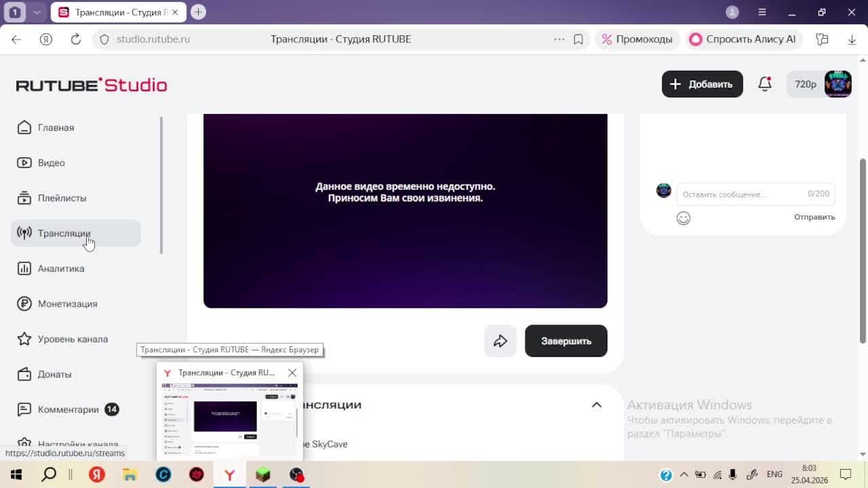Click Отправить to send the chat message
This screenshot has height=488, width=868.
pos(814,217)
